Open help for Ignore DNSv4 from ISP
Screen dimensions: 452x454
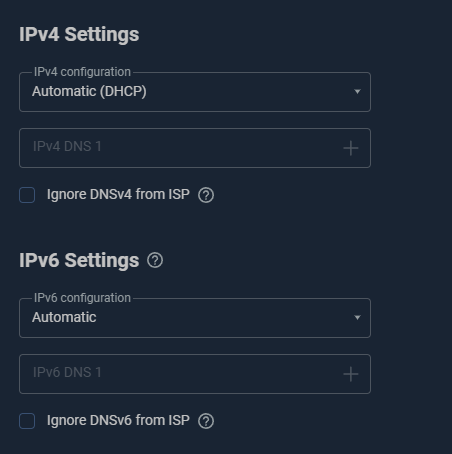(x=206, y=195)
